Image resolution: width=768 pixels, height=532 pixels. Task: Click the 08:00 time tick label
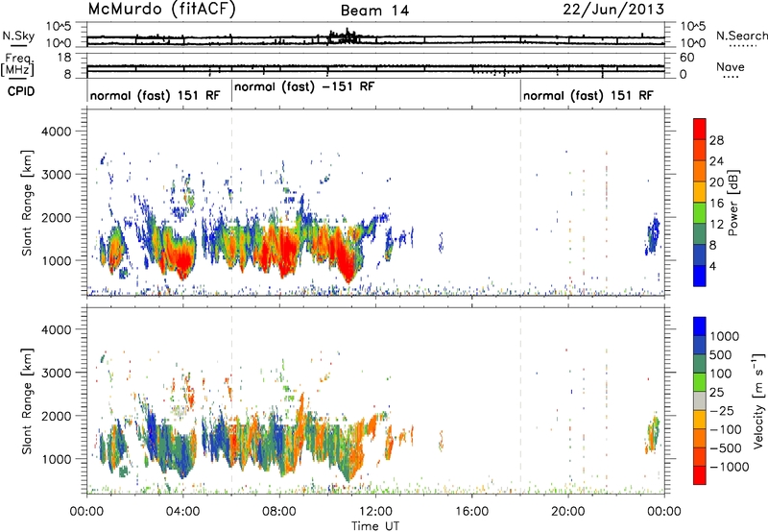pos(279,512)
